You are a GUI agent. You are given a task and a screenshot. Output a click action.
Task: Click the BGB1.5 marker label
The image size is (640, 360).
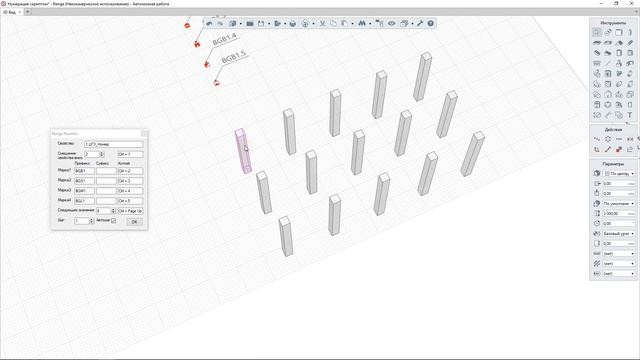[x=233, y=58]
